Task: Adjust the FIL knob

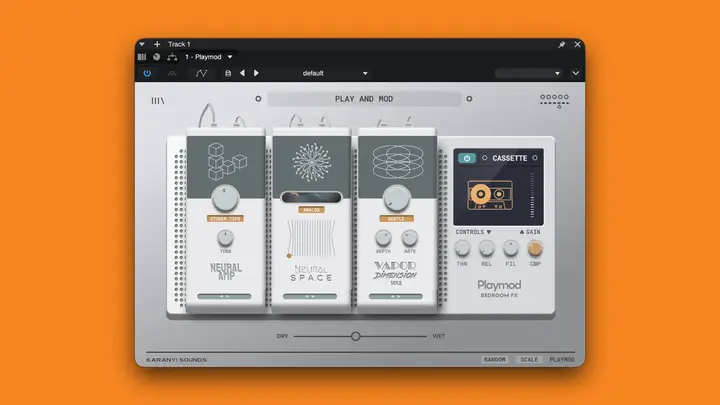Action: pos(511,248)
